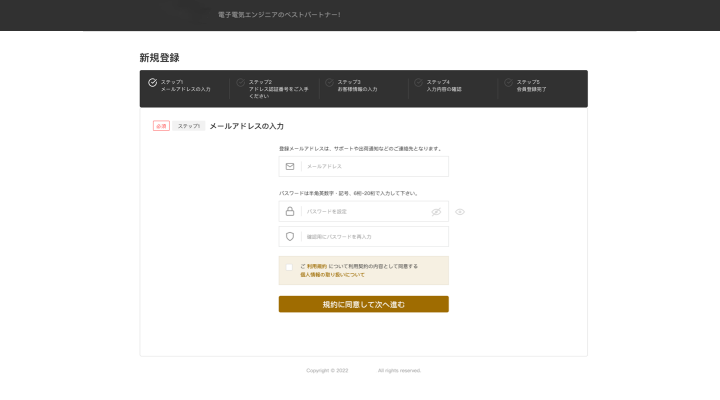
Task: Click the shield icon in confirm password field
Action: pyautogui.click(x=290, y=236)
